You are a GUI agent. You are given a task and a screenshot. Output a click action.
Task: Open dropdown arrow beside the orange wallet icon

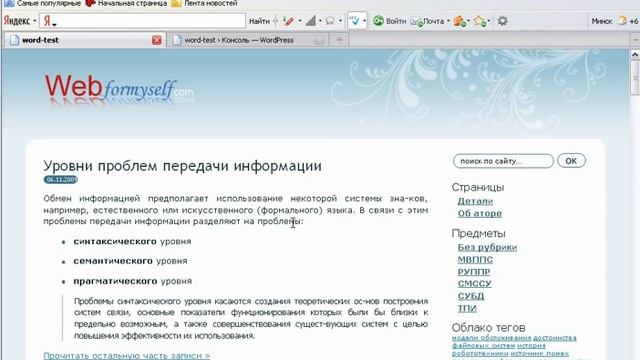tap(469, 21)
